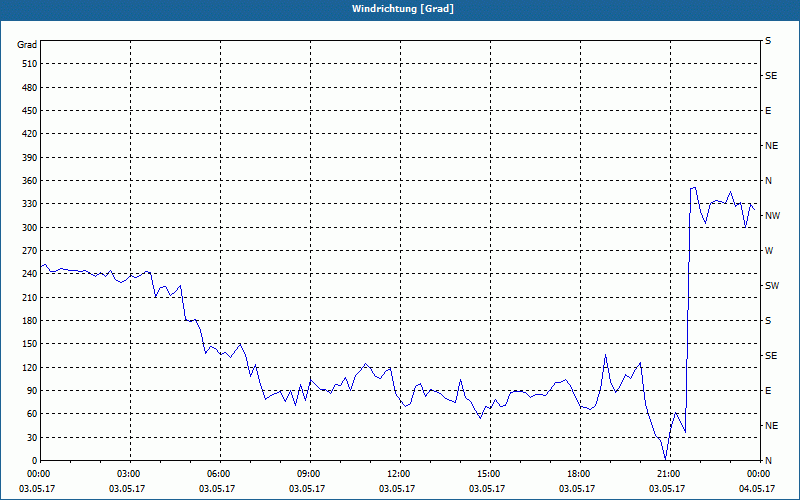
Task: Select the 18:00 time axis label
Action: pos(577,474)
